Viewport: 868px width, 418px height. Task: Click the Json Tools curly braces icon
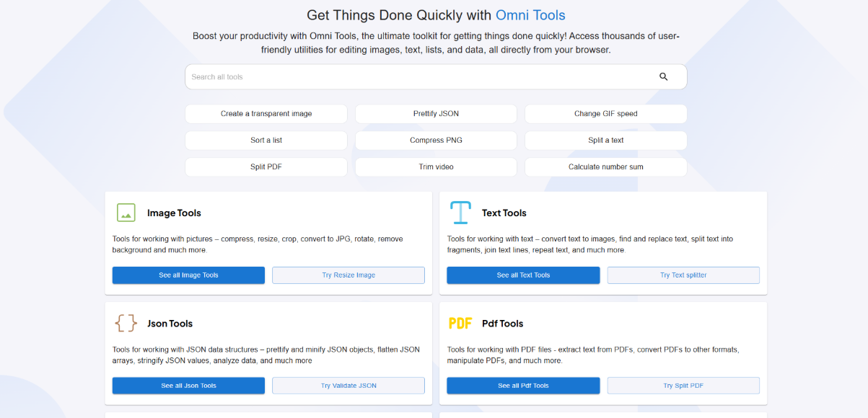tap(126, 323)
